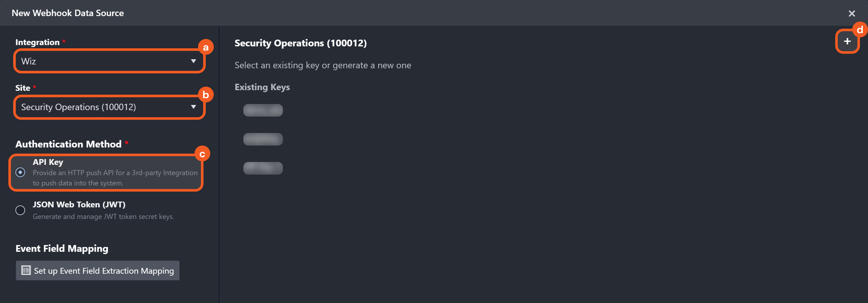This screenshot has width=868, height=303.
Task: Click Set up Event Field Extraction Mapping
Action: 97,270
